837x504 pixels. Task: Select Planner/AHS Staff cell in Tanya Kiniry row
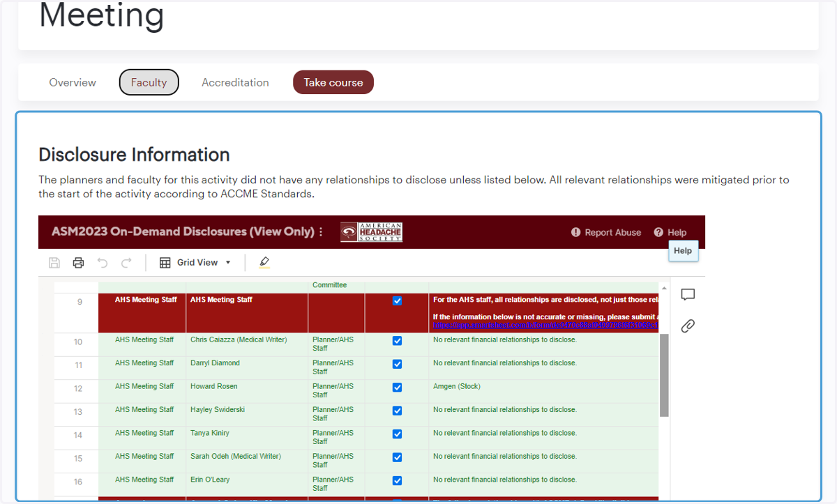click(x=336, y=438)
